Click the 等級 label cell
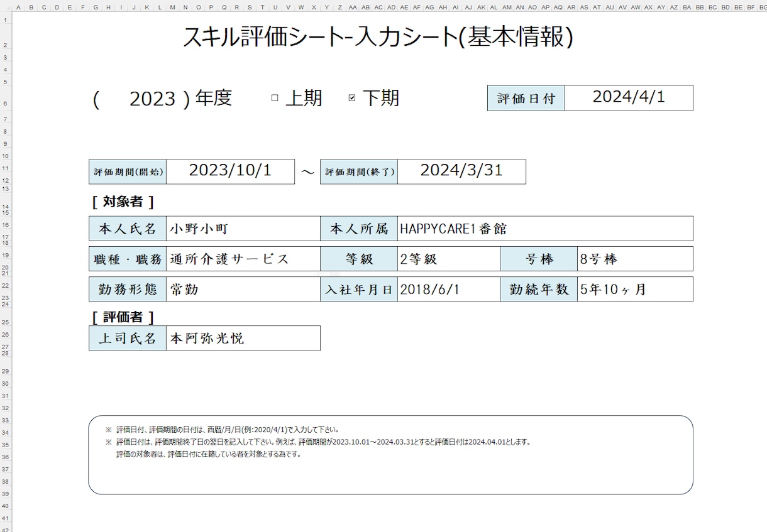The height and width of the screenshot is (532, 767). point(359,259)
